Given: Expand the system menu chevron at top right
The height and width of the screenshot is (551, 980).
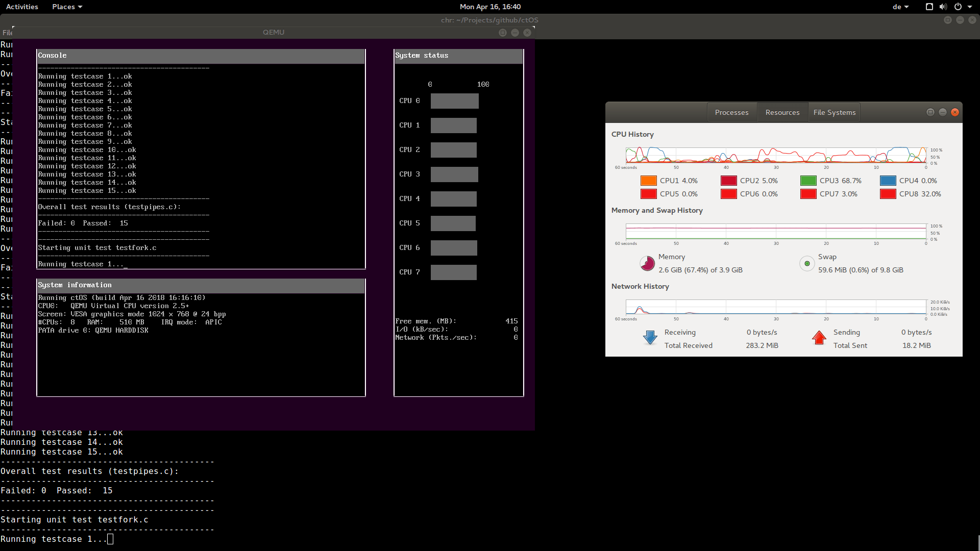Looking at the screenshot, I should tap(970, 7).
